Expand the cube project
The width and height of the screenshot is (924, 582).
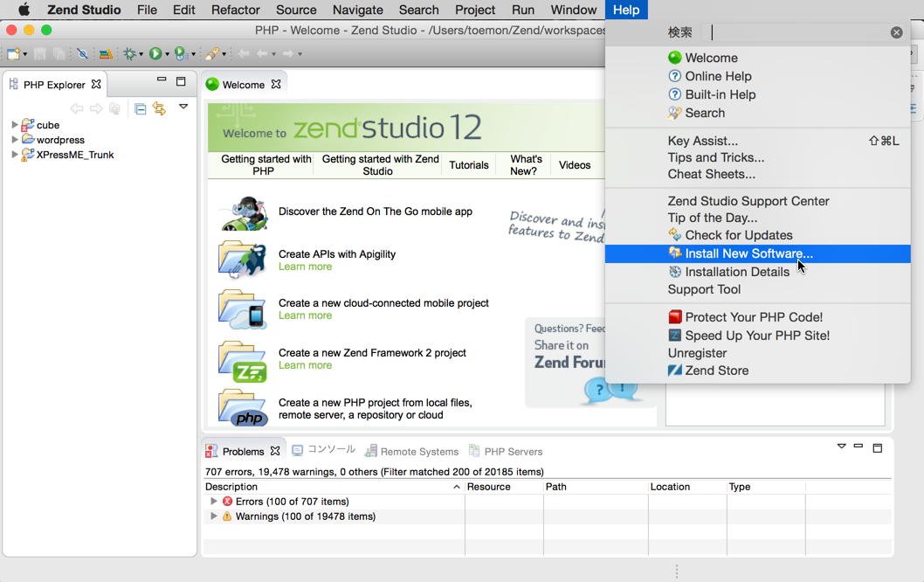pyautogui.click(x=15, y=124)
